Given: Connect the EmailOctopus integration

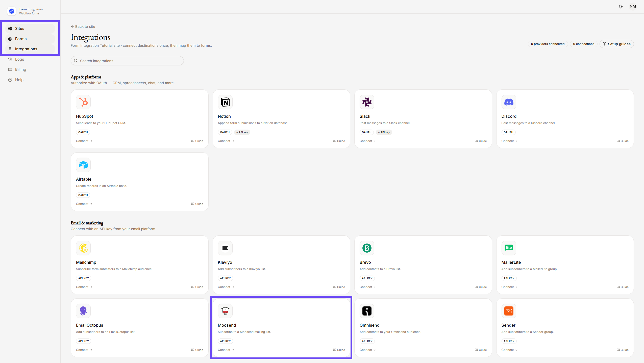Looking at the screenshot, I should point(84,350).
